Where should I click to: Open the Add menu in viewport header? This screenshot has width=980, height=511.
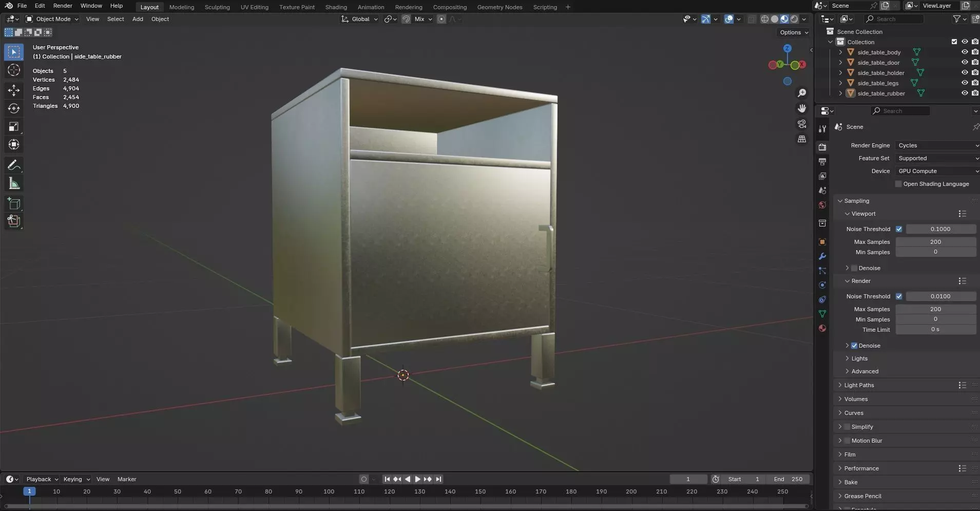point(138,19)
